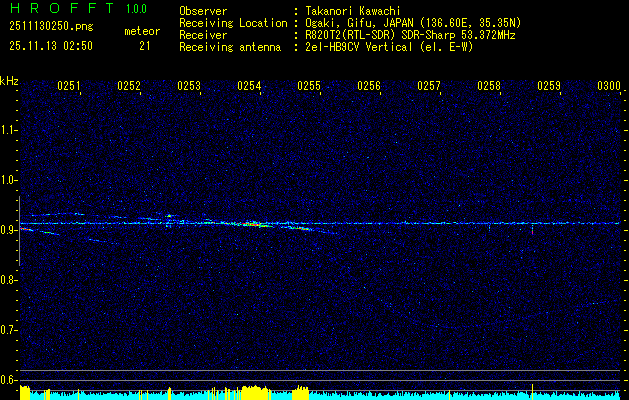Click the 0.7 frequency axis label
This screenshot has height=400, width=629.
pos(9,329)
